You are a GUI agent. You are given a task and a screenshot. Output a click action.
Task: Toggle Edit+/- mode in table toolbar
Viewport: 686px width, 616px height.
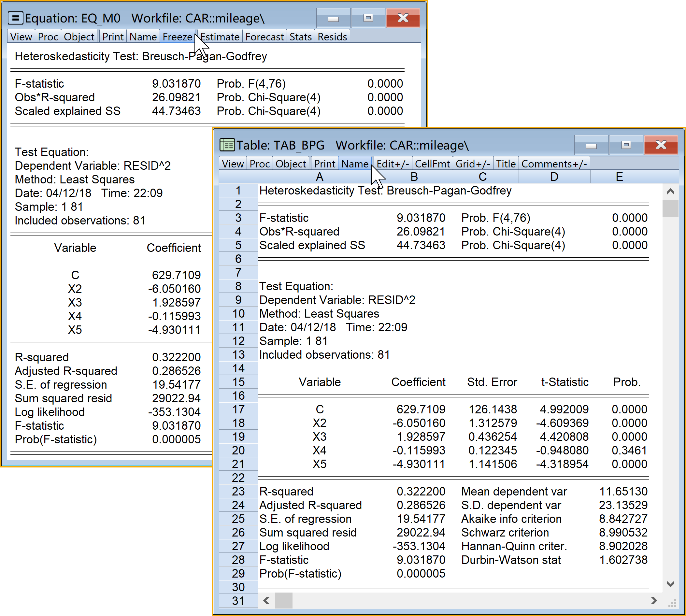pyautogui.click(x=392, y=164)
